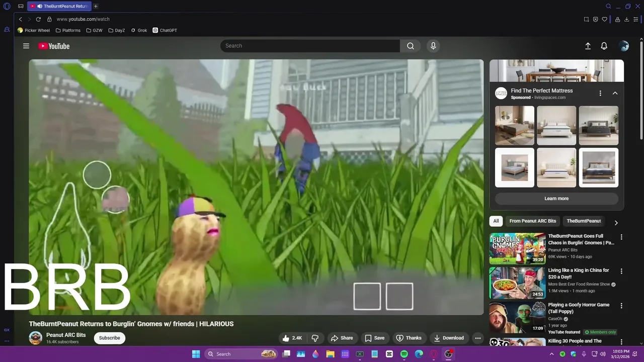This screenshot has height=362, width=644.
Task: Collapse the sponsored mattress ad panel
Action: [x=615, y=94]
